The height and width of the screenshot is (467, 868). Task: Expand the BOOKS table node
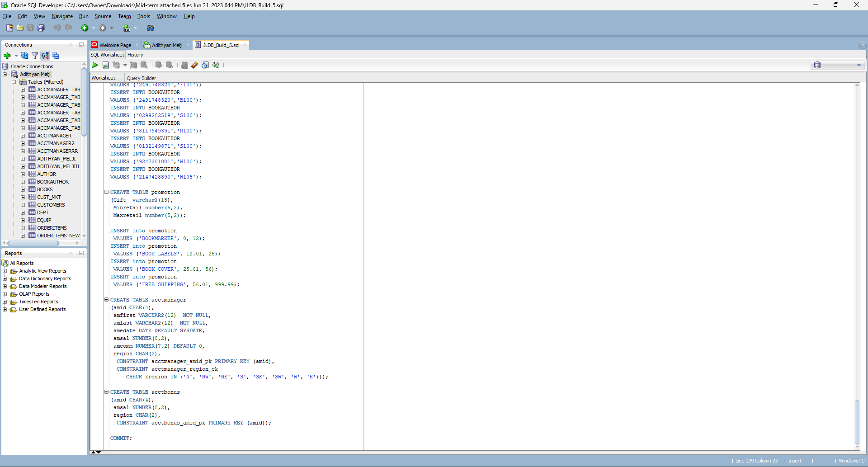click(x=23, y=189)
